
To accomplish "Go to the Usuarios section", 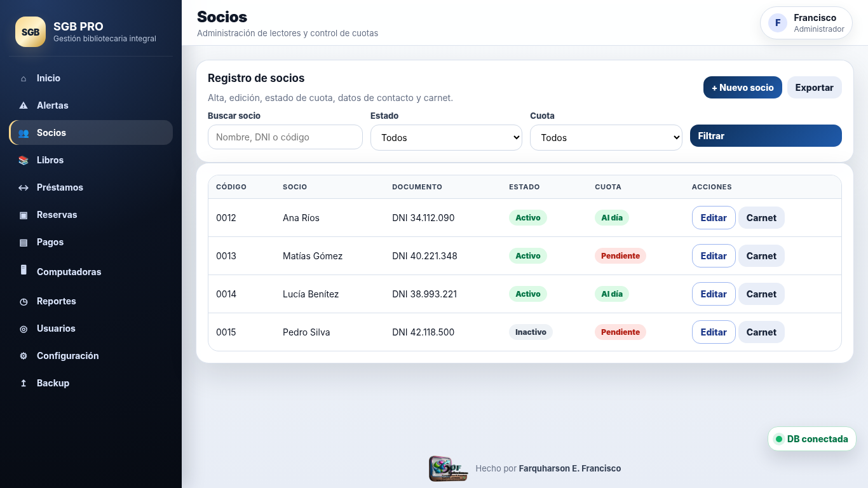I will click(x=91, y=329).
